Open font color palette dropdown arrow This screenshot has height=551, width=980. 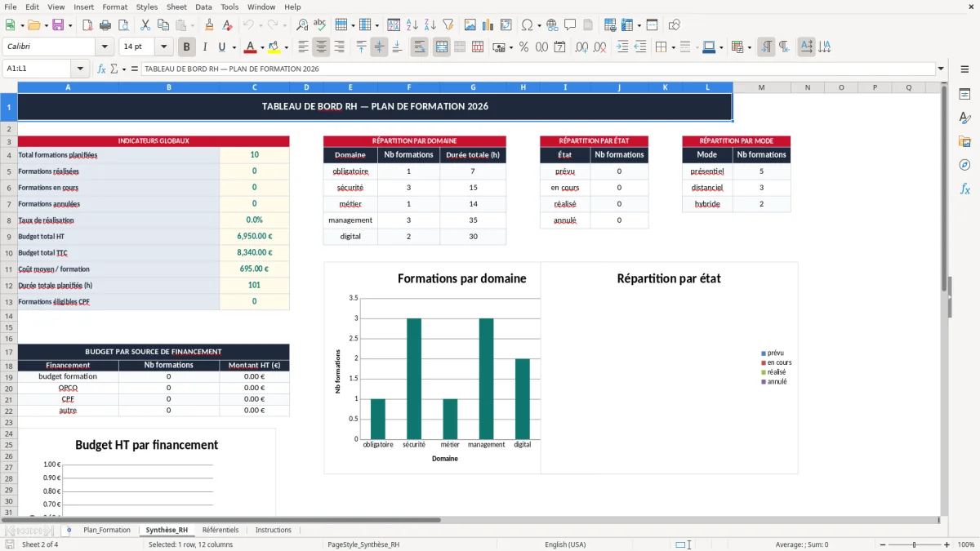[x=263, y=47]
